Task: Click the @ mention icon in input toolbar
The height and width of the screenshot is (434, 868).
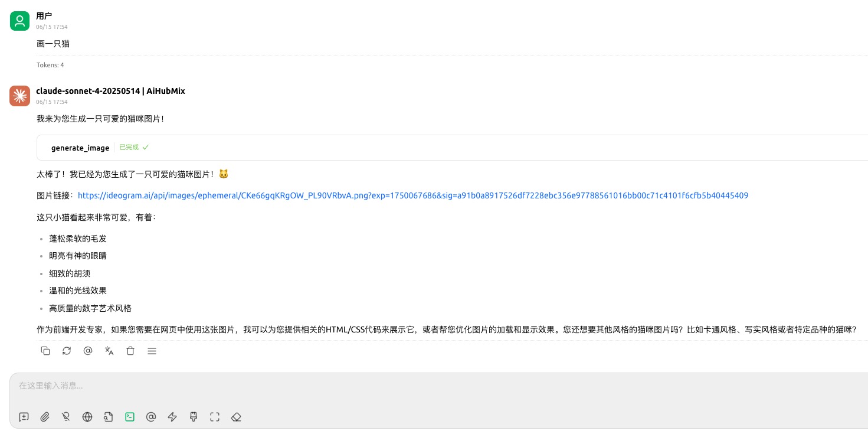Action: [151, 417]
